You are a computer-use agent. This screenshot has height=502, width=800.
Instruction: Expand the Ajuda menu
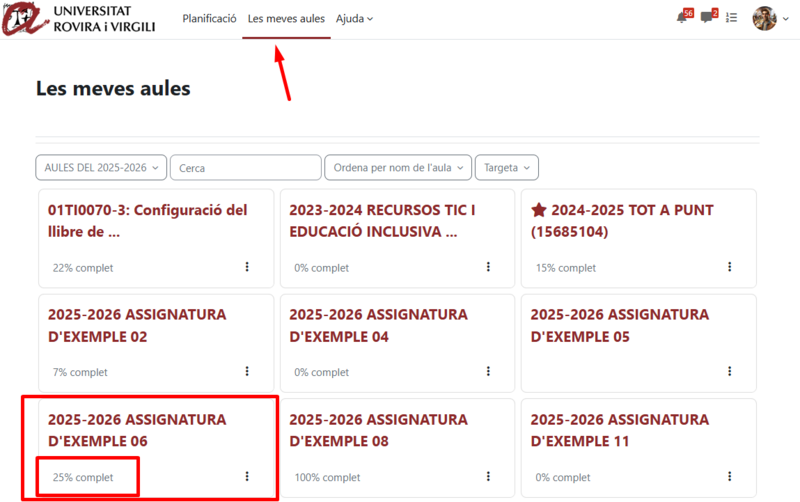tap(354, 19)
